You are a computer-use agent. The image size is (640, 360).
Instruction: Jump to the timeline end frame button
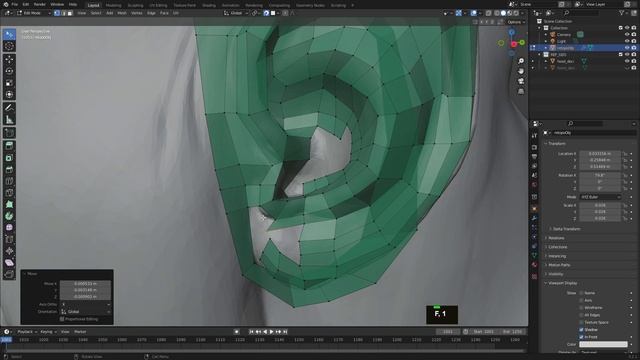(x=285, y=332)
